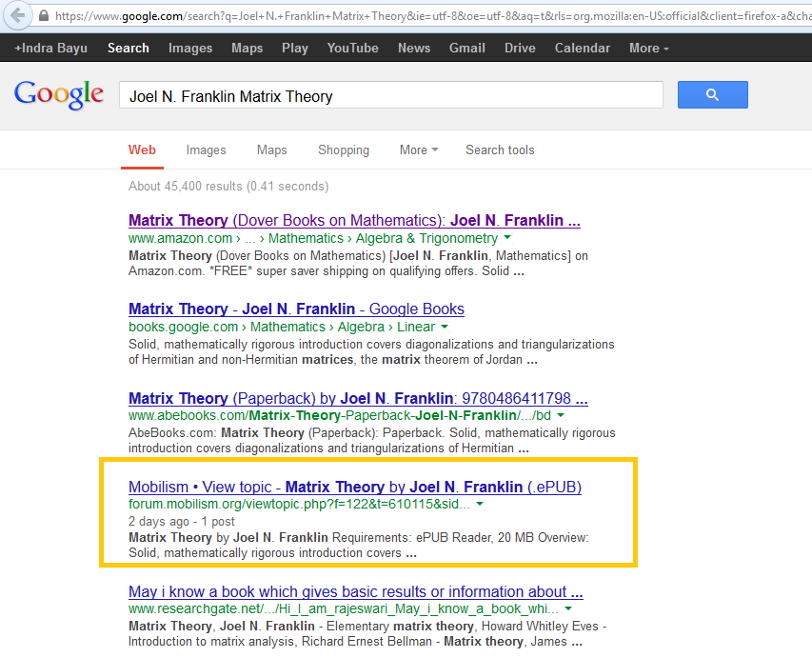Switch to Maps results tab
Screen dimensions: 812x658
[272, 150]
